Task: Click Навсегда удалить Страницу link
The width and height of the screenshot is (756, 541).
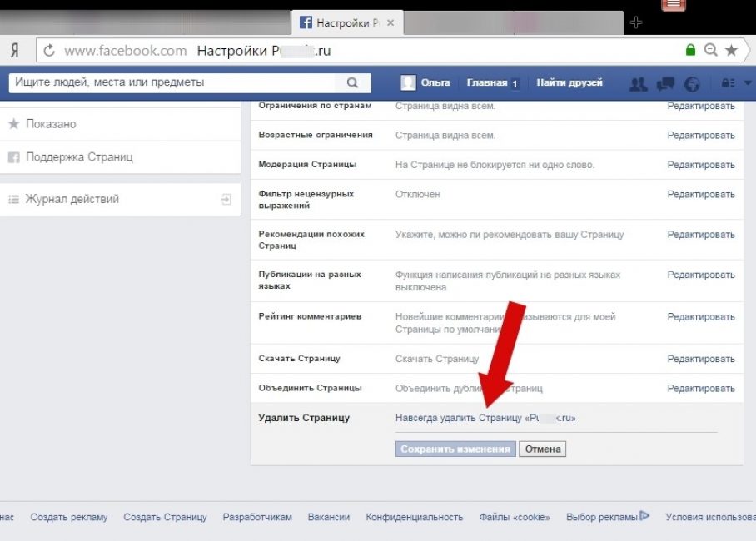Action: pos(485,418)
